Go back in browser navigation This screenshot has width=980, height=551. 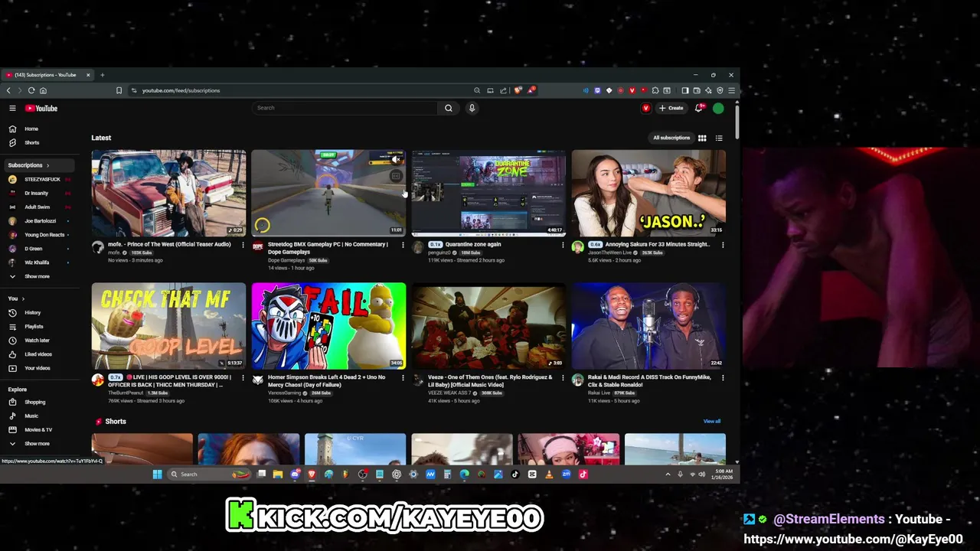point(8,90)
